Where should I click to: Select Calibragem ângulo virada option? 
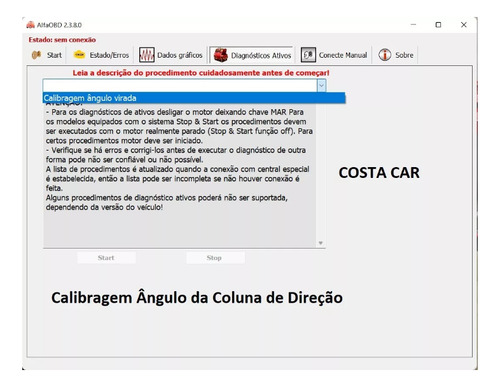pos(194,98)
